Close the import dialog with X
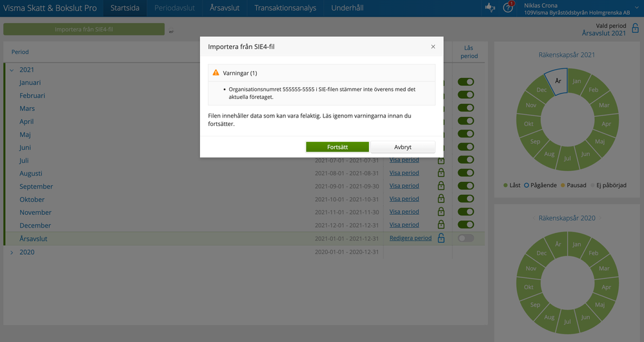This screenshot has height=342, width=644. 433,46
